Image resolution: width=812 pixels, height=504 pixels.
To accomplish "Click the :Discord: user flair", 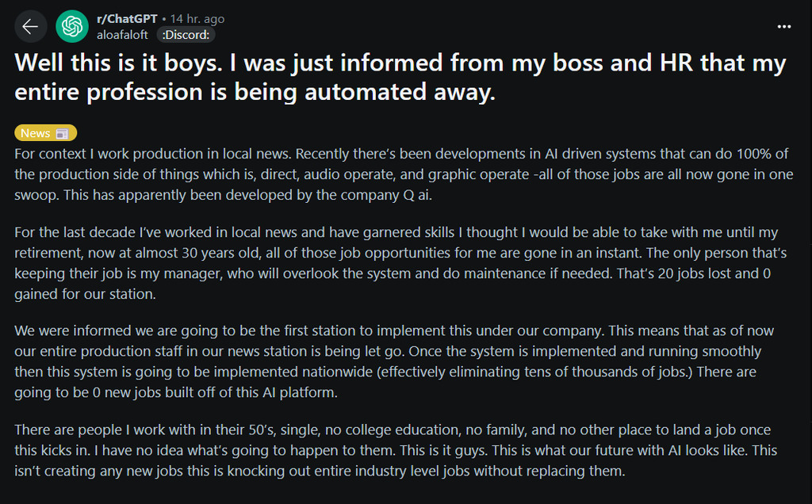I will pos(186,35).
